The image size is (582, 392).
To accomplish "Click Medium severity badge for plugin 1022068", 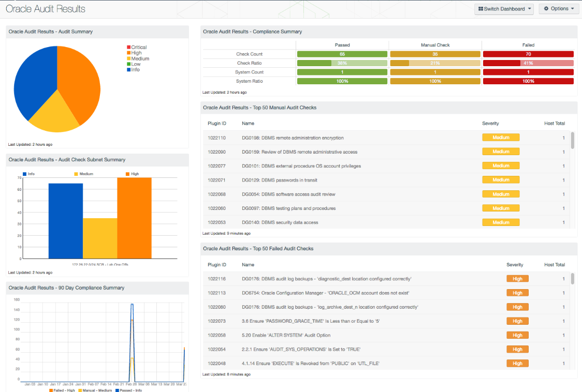I will coord(501,194).
